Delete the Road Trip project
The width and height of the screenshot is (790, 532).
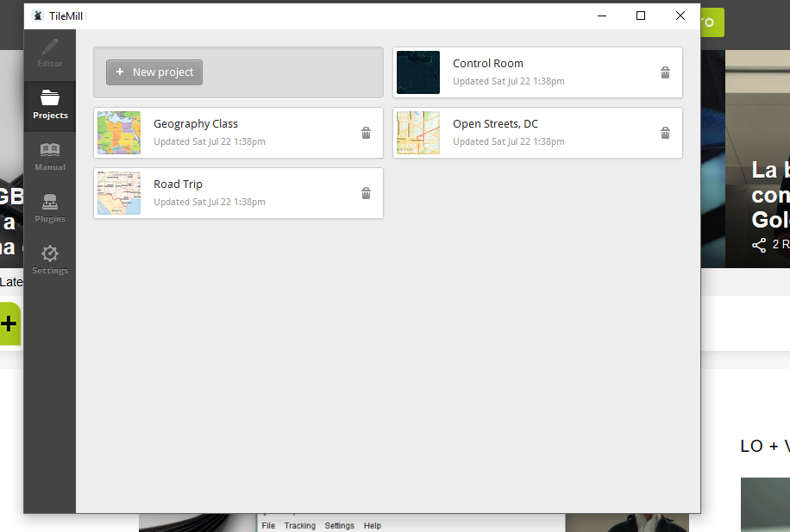click(x=366, y=193)
